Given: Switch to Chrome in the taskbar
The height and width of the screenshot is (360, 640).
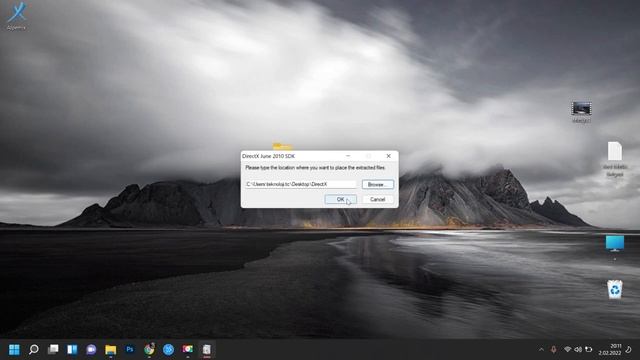Looking at the screenshot, I should tap(149, 349).
